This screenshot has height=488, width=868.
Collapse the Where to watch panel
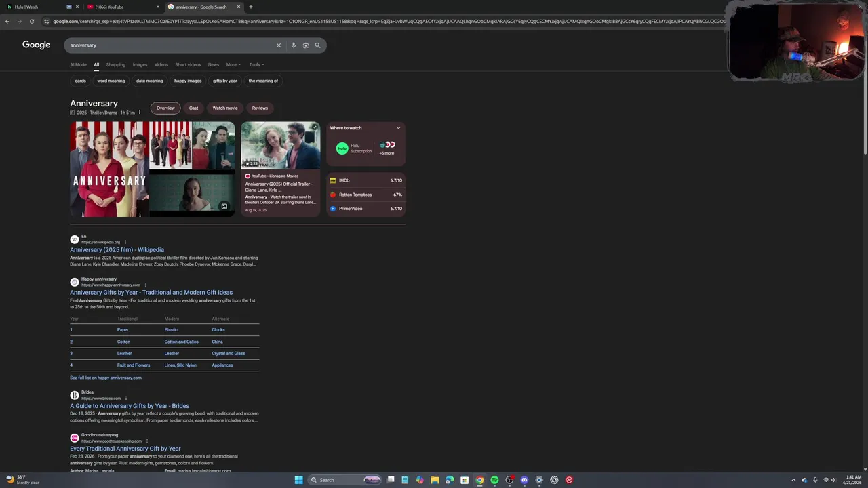[398, 128]
